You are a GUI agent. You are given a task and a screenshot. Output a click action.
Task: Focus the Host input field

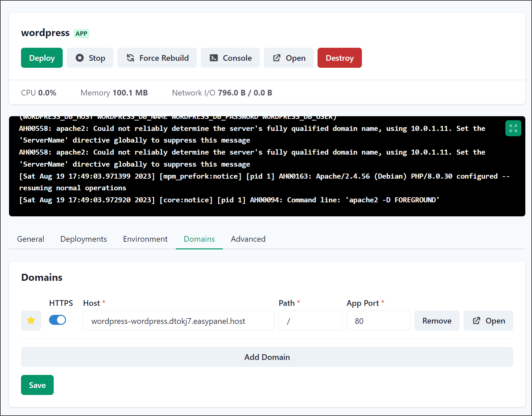coord(179,321)
